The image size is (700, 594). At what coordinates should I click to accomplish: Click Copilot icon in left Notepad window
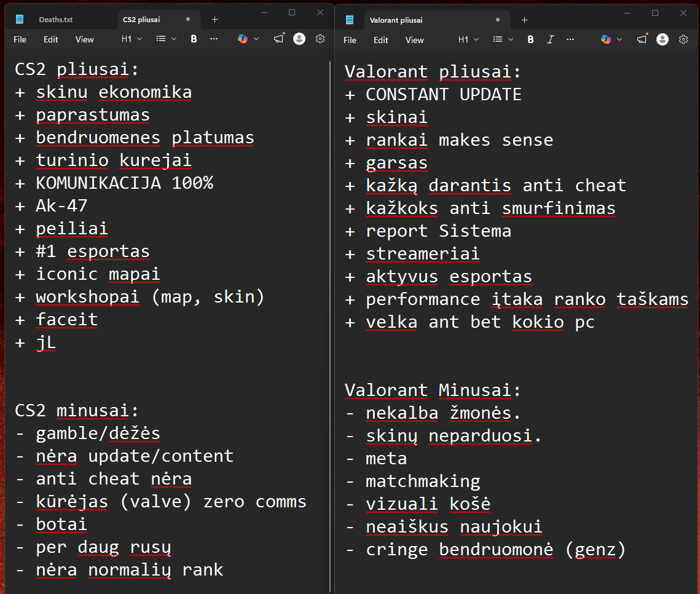coord(242,39)
